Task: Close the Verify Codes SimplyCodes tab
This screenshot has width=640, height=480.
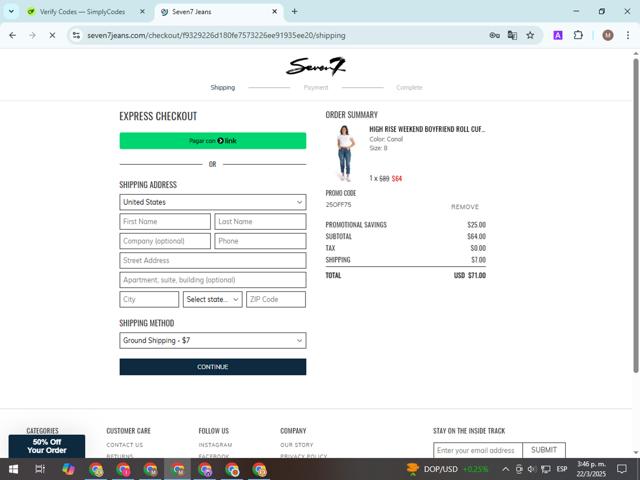Action: pyautogui.click(x=142, y=11)
